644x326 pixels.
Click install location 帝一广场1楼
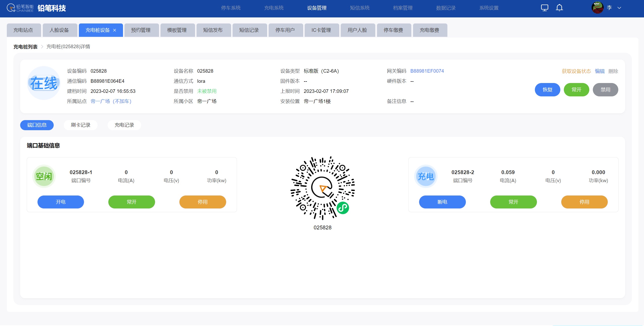pos(317,101)
